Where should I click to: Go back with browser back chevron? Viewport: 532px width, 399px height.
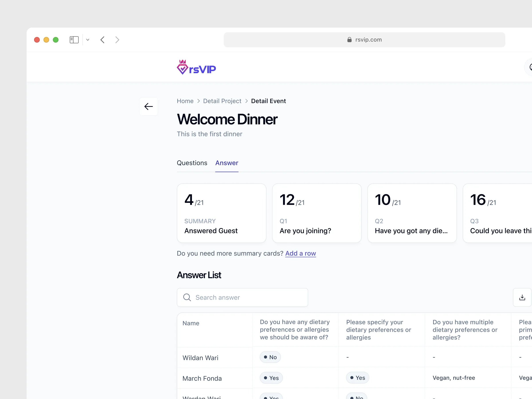coord(102,40)
